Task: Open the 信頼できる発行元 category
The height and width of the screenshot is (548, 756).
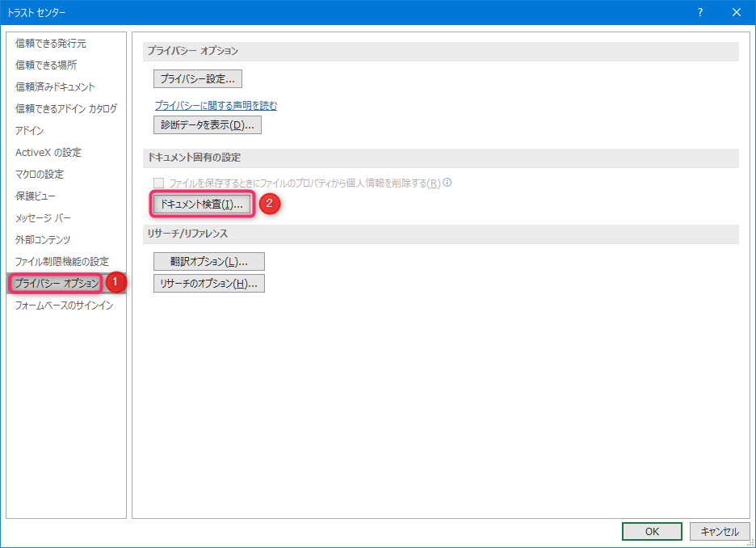Action: tap(51, 44)
